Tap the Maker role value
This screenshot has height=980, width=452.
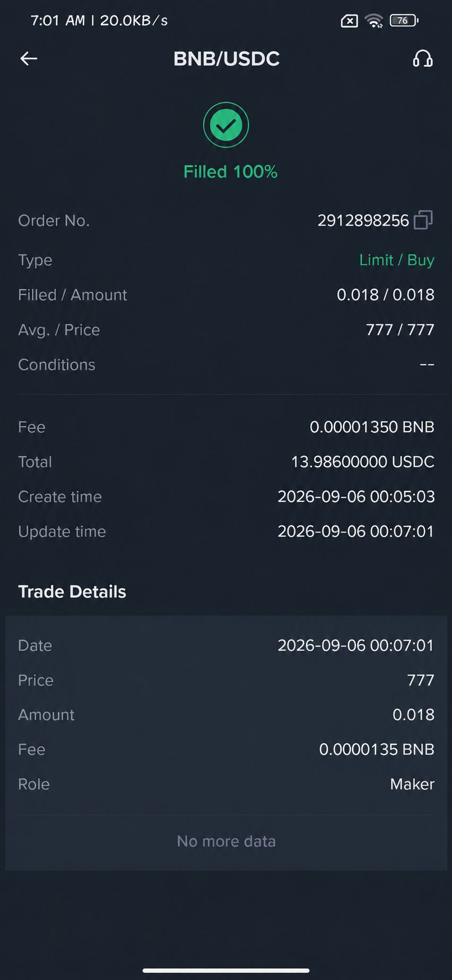point(412,784)
